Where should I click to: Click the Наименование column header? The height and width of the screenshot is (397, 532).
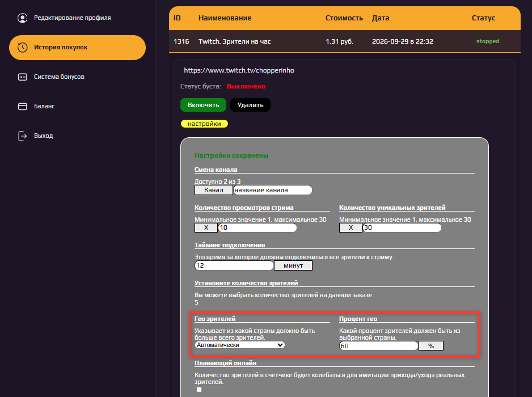(225, 18)
